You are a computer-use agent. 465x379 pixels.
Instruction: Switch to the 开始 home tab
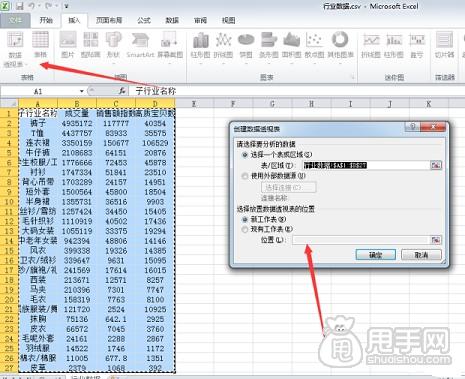46,20
